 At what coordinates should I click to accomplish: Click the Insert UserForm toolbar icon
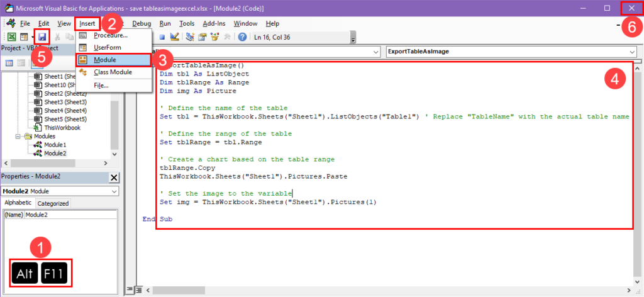click(24, 37)
